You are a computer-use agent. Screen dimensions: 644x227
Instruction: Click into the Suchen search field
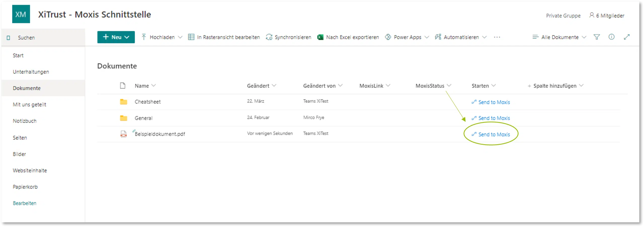point(43,37)
